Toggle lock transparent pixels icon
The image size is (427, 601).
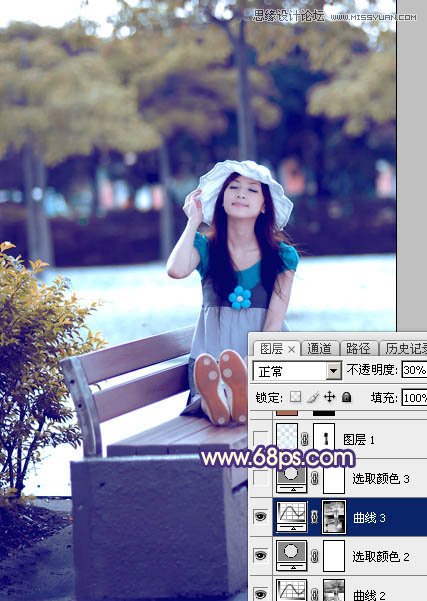pos(296,397)
